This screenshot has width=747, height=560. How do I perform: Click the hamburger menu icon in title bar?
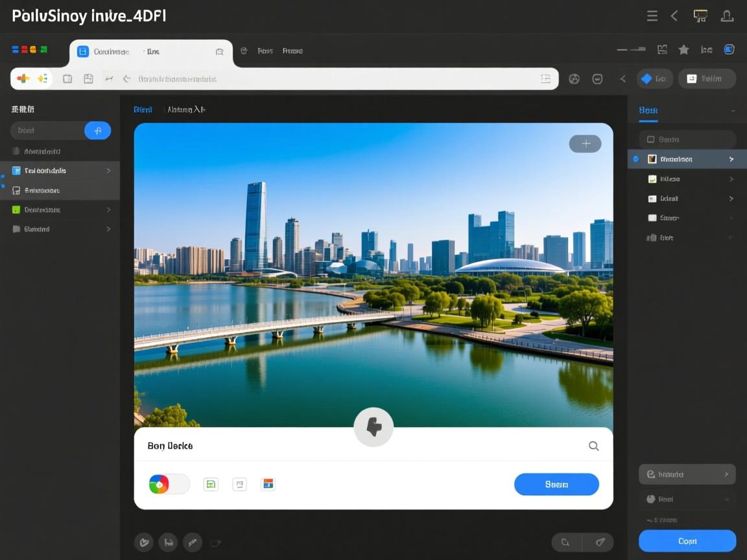coord(652,16)
